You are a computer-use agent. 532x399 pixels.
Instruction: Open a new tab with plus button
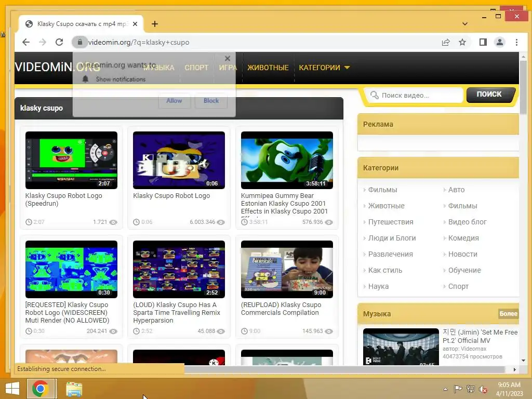[155, 24]
